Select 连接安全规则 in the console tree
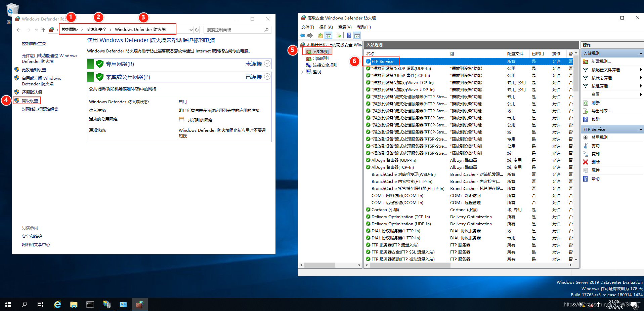 [x=325, y=65]
